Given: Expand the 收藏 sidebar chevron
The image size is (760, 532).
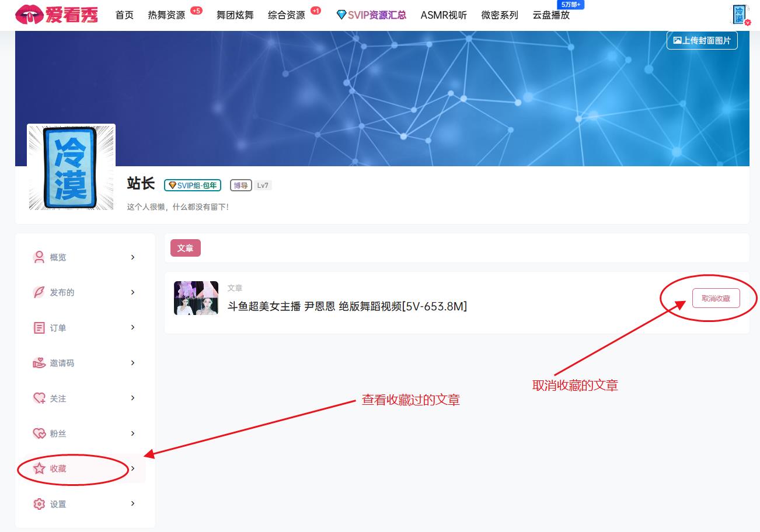Looking at the screenshot, I should coord(132,468).
